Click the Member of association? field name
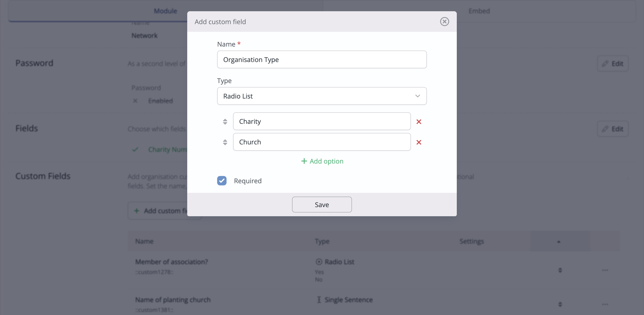 click(x=172, y=262)
